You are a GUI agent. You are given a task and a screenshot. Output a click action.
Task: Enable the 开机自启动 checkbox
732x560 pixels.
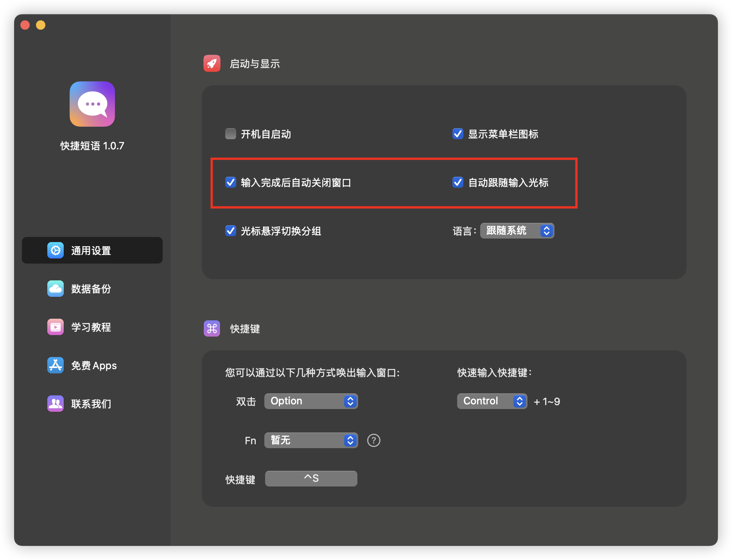pyautogui.click(x=231, y=134)
